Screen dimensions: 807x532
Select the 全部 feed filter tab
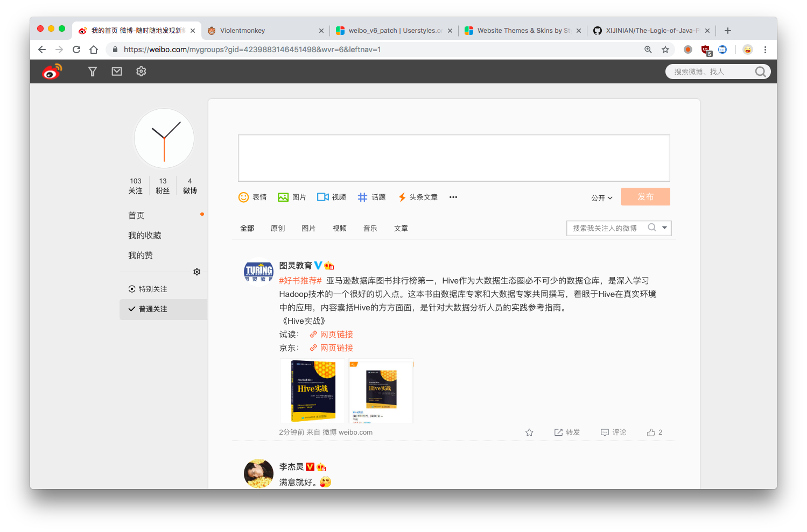click(x=247, y=229)
